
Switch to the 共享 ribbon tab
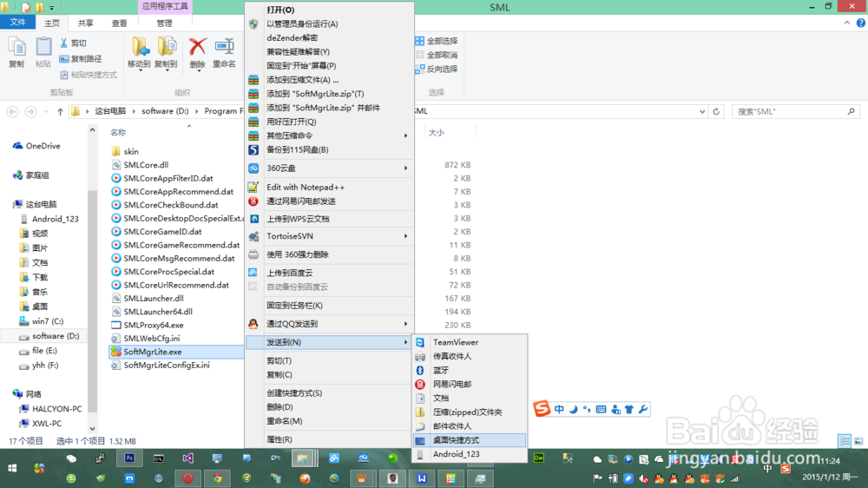tap(85, 23)
